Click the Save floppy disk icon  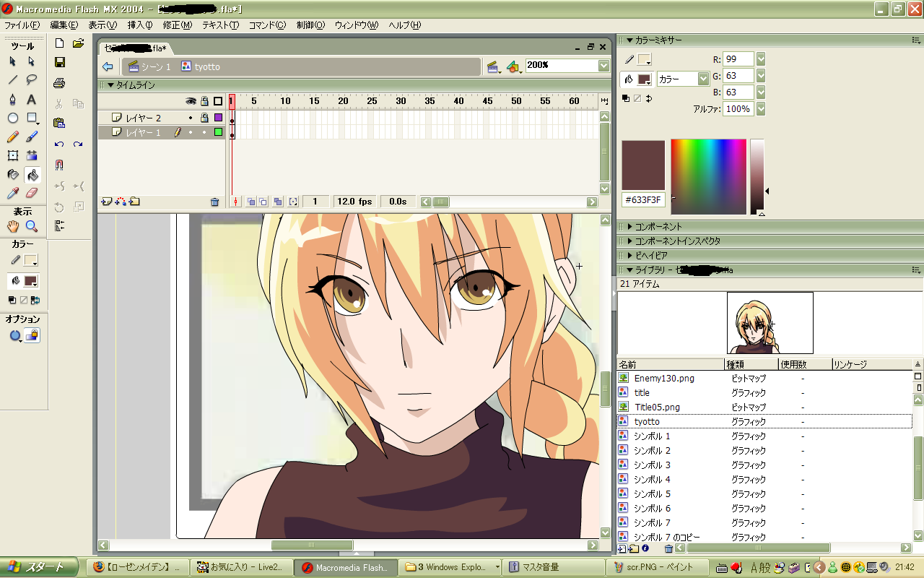click(x=60, y=62)
